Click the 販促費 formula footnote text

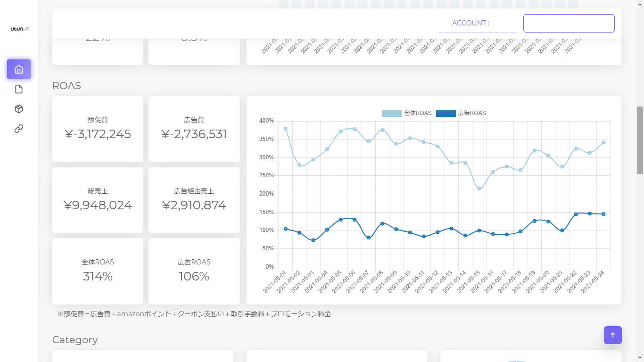pyautogui.click(x=194, y=314)
